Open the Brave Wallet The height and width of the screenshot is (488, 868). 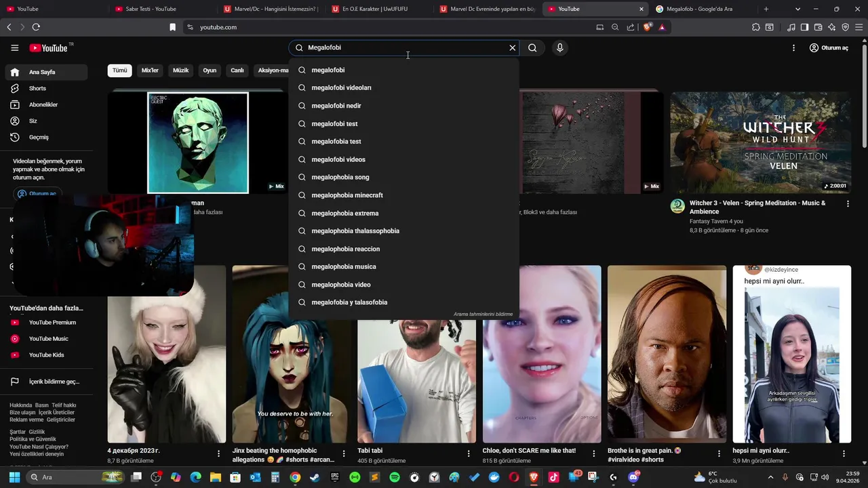coord(818,27)
